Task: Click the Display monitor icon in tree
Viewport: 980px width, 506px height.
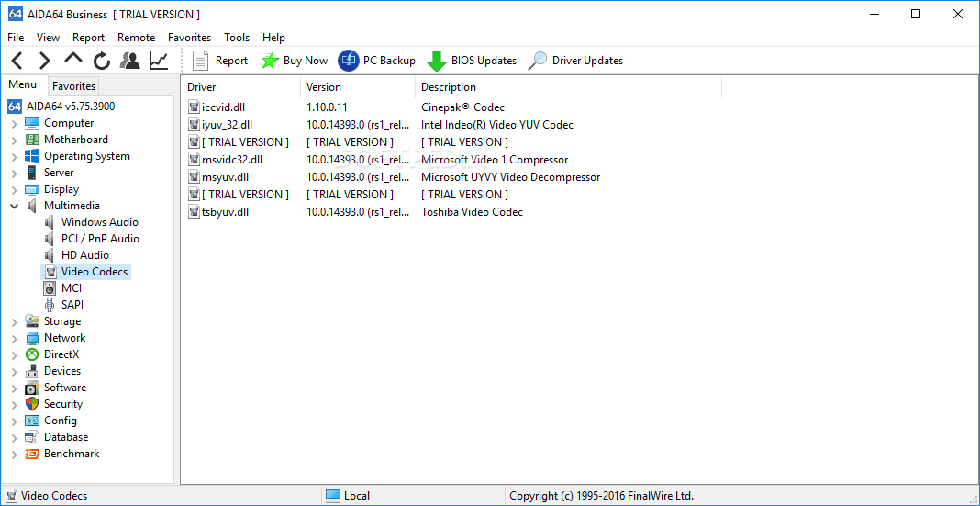Action: coord(32,189)
